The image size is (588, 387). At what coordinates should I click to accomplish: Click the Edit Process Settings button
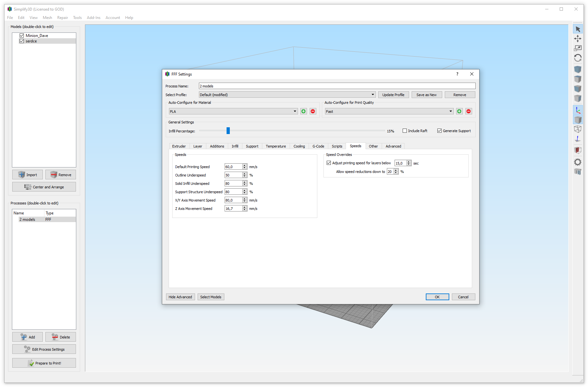click(x=44, y=349)
